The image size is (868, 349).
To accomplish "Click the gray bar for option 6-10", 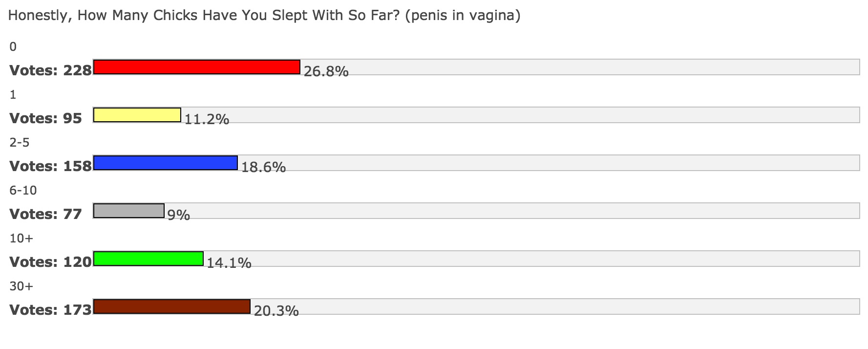I will [x=129, y=211].
